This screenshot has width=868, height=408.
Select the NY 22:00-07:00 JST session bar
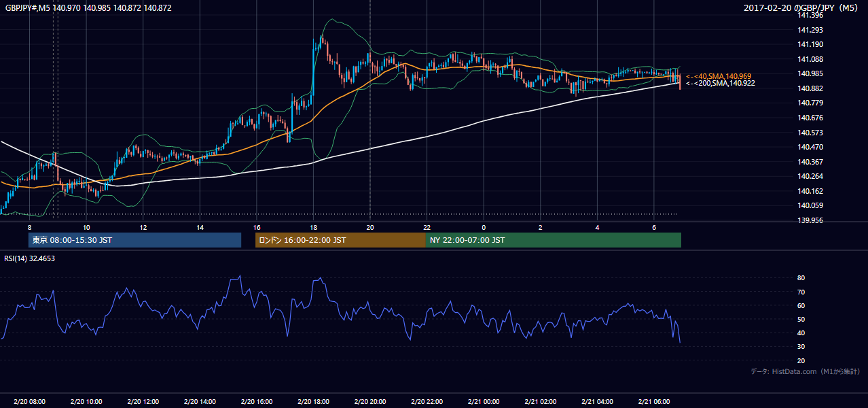tap(554, 240)
